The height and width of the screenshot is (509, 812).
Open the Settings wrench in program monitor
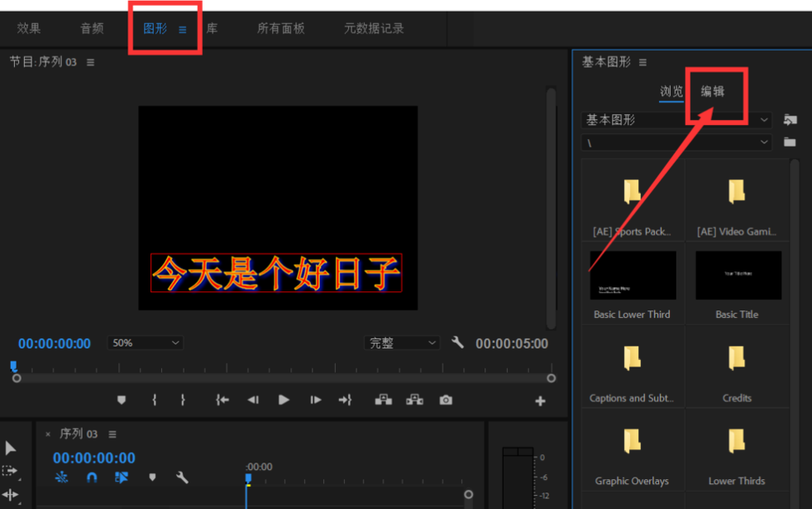[x=458, y=342]
